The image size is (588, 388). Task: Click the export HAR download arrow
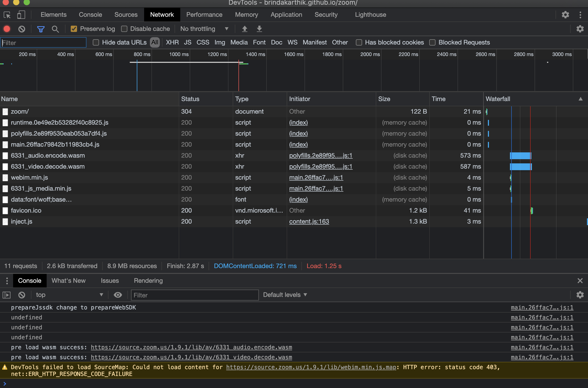pyautogui.click(x=259, y=29)
